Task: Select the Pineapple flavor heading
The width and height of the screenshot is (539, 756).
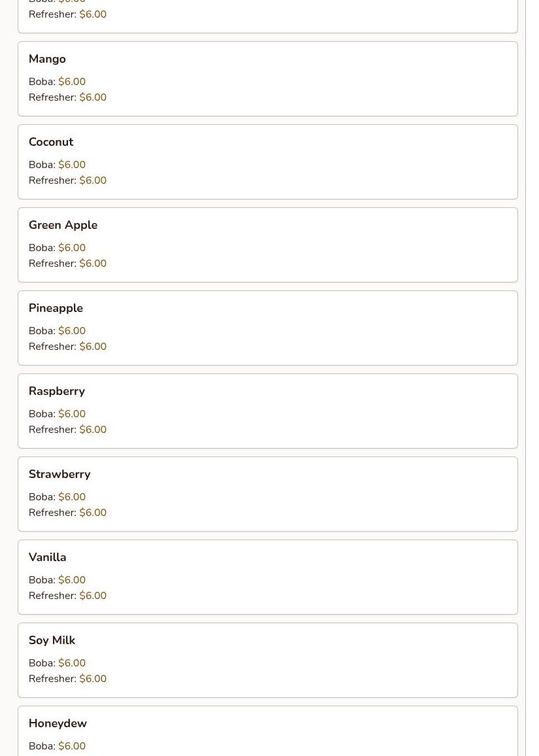Action: pos(56,308)
